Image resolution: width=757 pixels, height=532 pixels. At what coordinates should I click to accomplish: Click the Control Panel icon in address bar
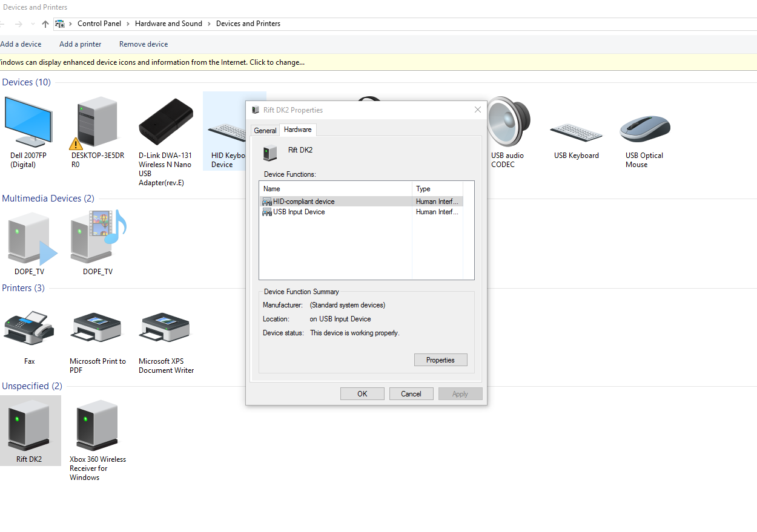point(59,24)
